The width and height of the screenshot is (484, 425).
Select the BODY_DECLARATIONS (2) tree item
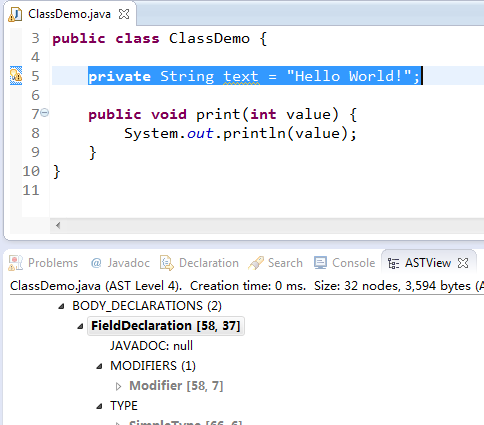click(x=147, y=306)
